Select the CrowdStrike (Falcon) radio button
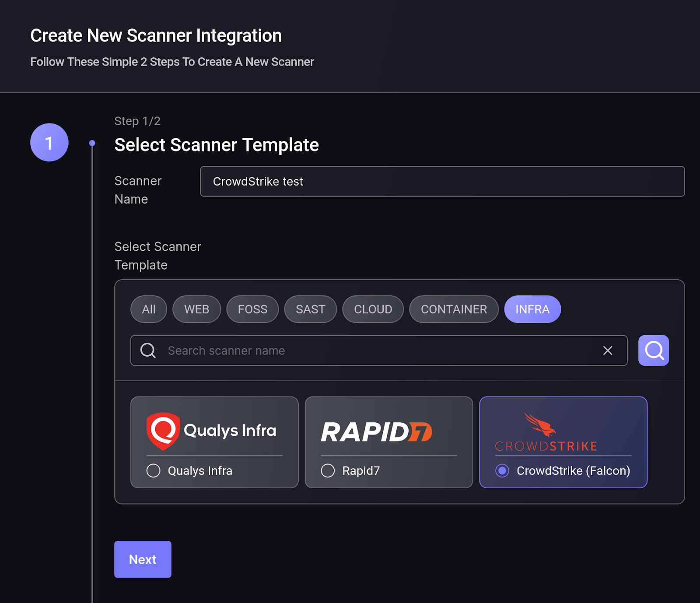Screen dimensions: 700x603 click(502, 471)
